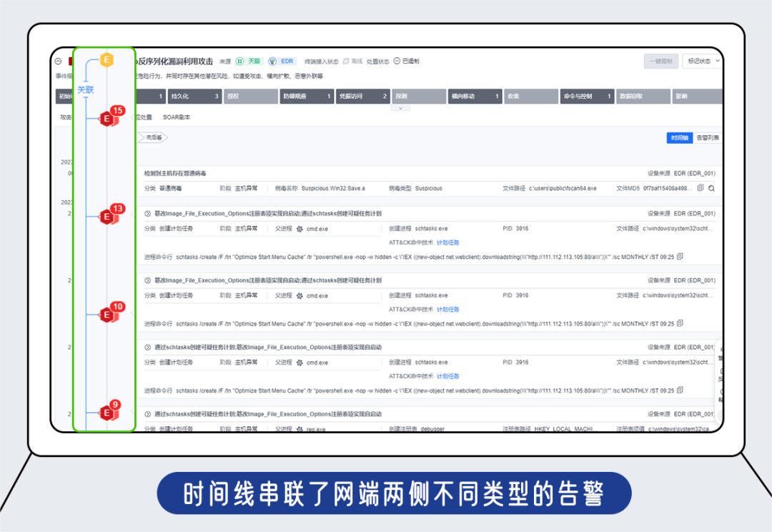Open the 标记状态 dropdown
This screenshot has height=532, width=772.
[699, 61]
